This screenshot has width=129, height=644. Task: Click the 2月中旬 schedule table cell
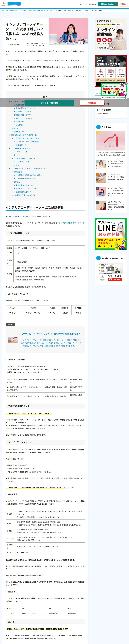pyautogui.click(x=78, y=313)
